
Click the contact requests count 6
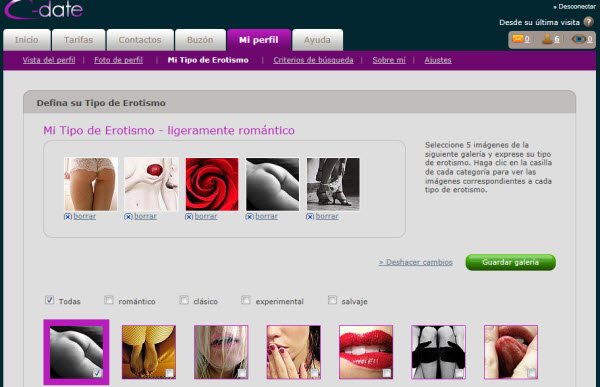coord(557,39)
